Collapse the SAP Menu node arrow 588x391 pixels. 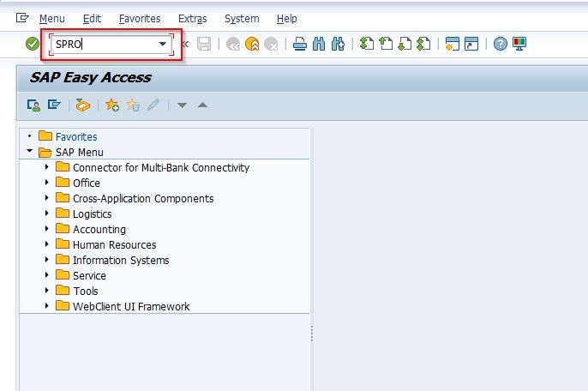[30, 151]
